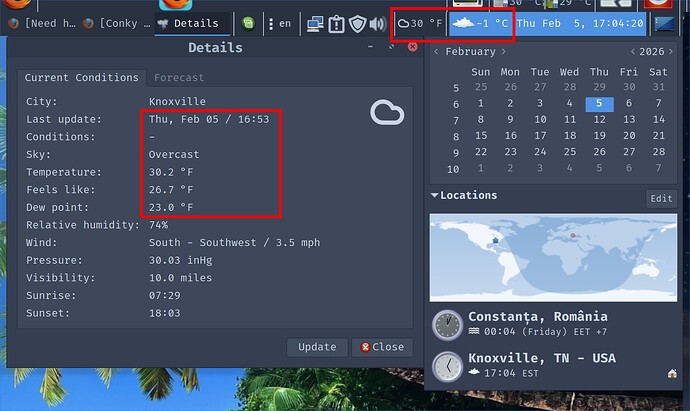Minimize the Details window

[x=371, y=46]
